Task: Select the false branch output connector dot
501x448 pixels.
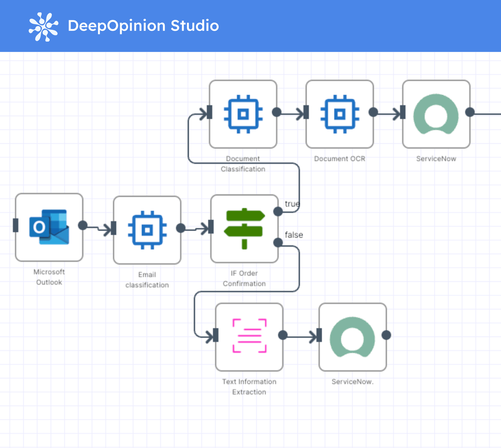Action: coord(278,242)
